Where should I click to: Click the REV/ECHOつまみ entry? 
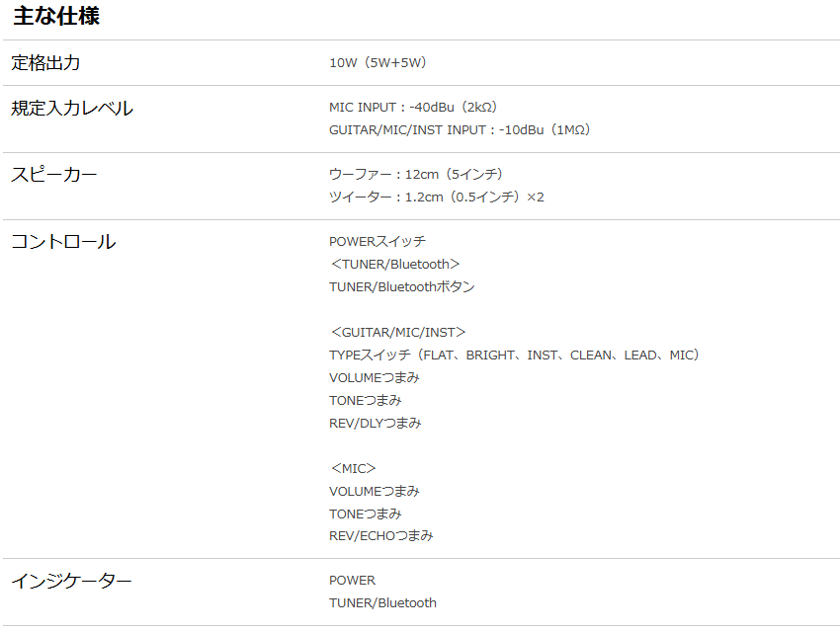point(381,535)
